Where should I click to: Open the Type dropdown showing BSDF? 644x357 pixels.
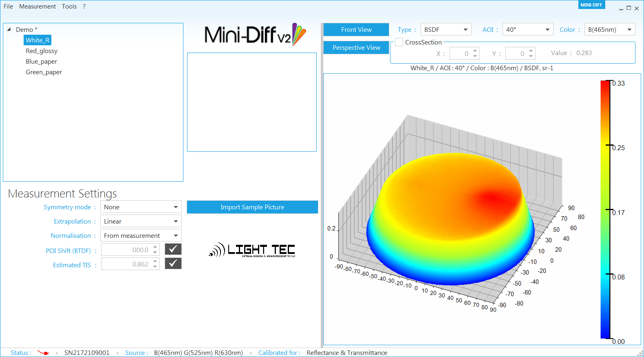click(x=446, y=29)
